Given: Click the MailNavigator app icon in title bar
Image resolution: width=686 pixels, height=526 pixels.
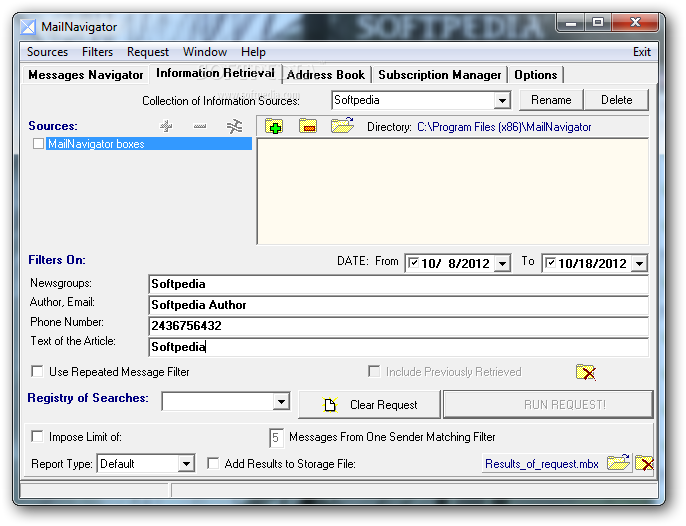Looking at the screenshot, I should [28, 27].
